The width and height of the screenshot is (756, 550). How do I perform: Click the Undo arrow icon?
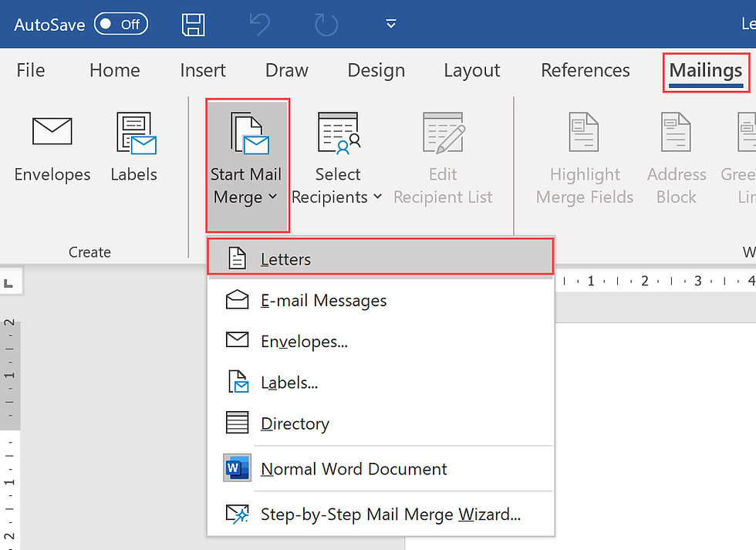[260, 24]
